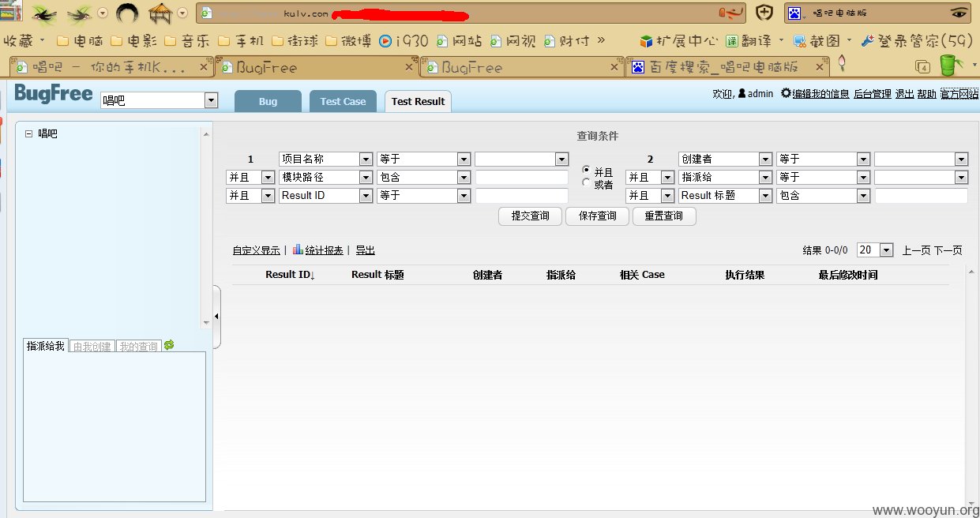
Task: Open the 微博 bookmark folder
Action: click(x=348, y=40)
